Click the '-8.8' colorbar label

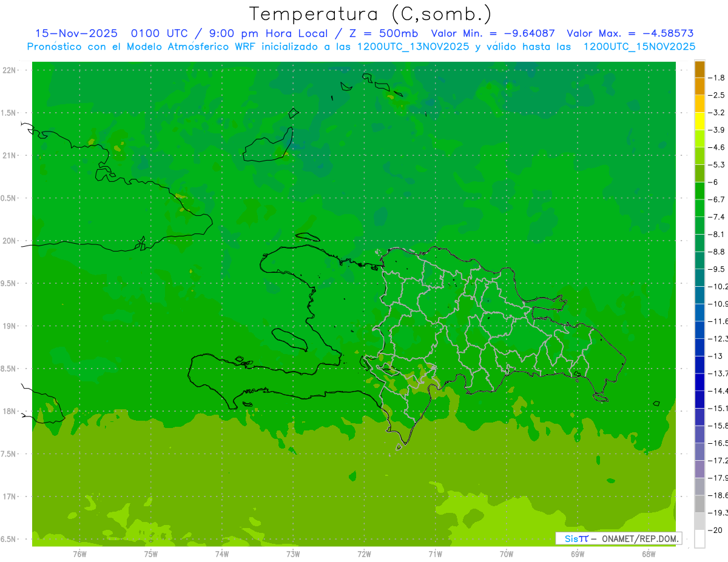coord(718,252)
